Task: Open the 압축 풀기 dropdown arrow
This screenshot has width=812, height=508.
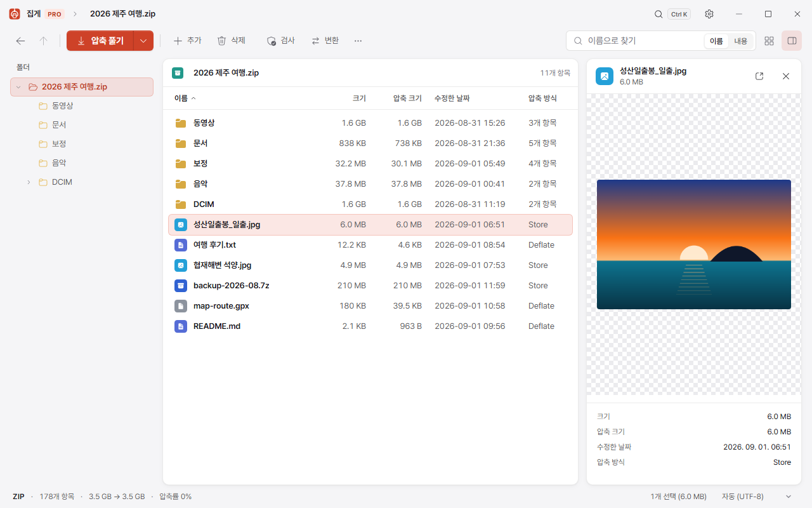Action: (143, 41)
